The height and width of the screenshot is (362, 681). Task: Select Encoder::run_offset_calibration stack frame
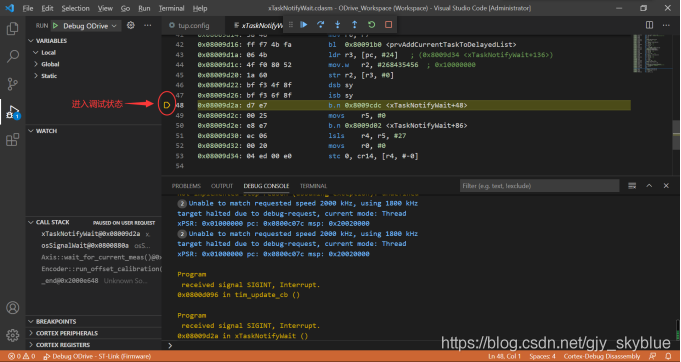click(94, 269)
